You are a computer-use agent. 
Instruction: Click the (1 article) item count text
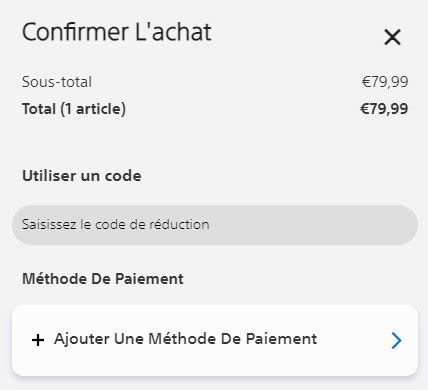93,109
